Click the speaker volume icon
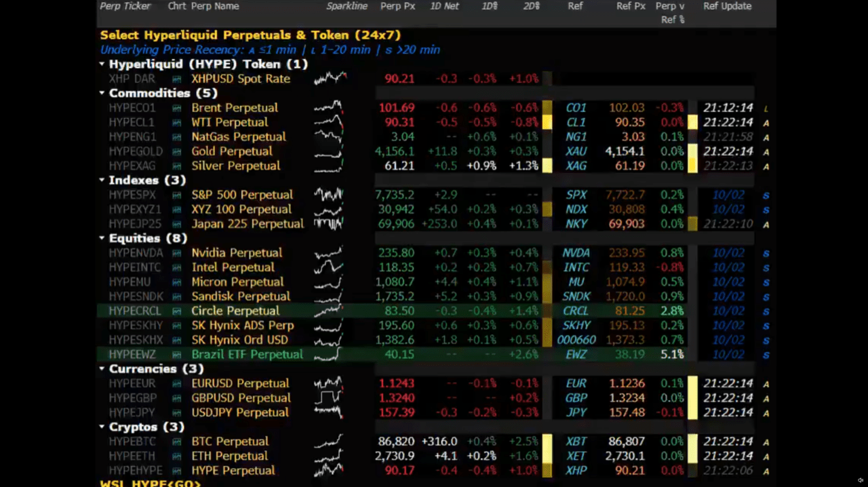868x487 pixels. tap(861, 480)
